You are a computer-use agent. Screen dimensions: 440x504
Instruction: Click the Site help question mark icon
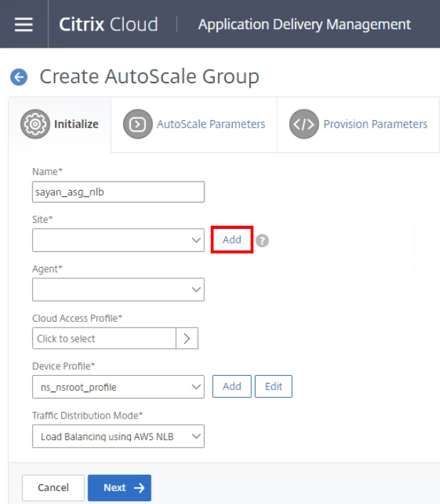pyautogui.click(x=263, y=241)
